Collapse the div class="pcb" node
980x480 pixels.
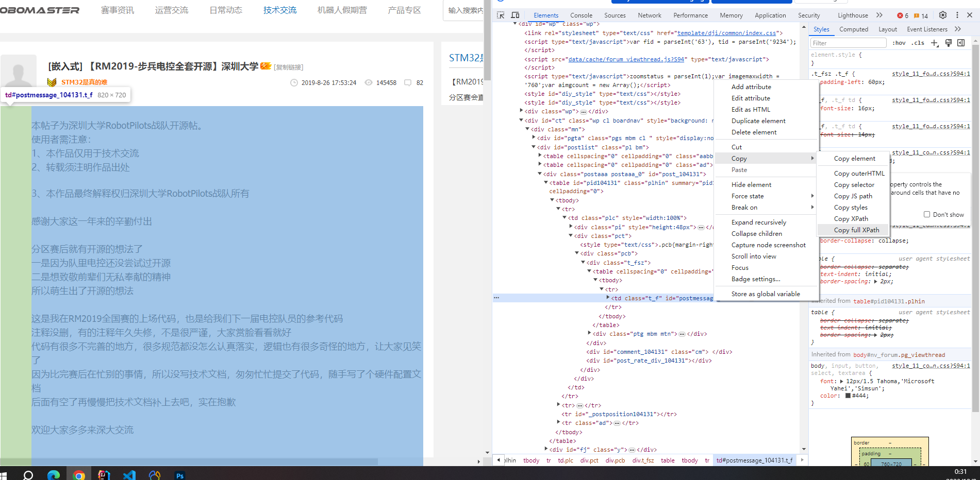[577, 253]
